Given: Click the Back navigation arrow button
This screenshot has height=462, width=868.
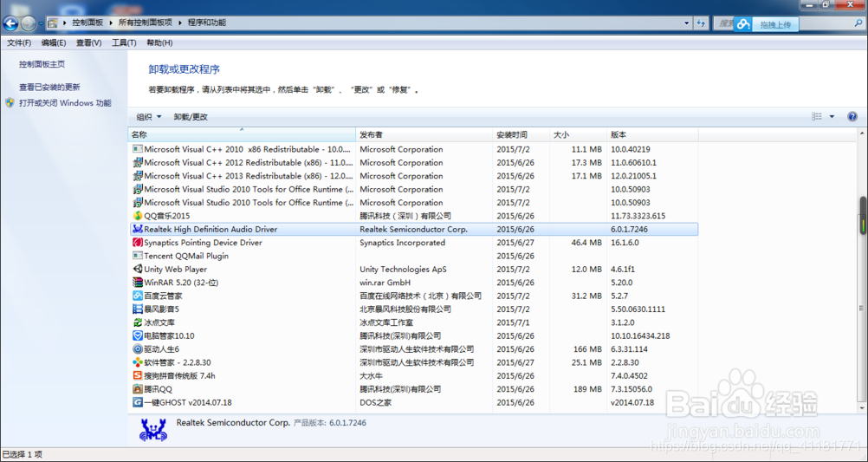Looking at the screenshot, I should tap(10, 23).
